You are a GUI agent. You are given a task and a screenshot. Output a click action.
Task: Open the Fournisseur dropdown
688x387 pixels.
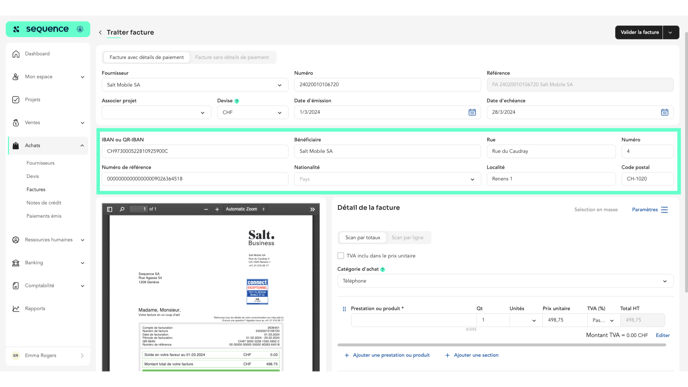click(195, 85)
